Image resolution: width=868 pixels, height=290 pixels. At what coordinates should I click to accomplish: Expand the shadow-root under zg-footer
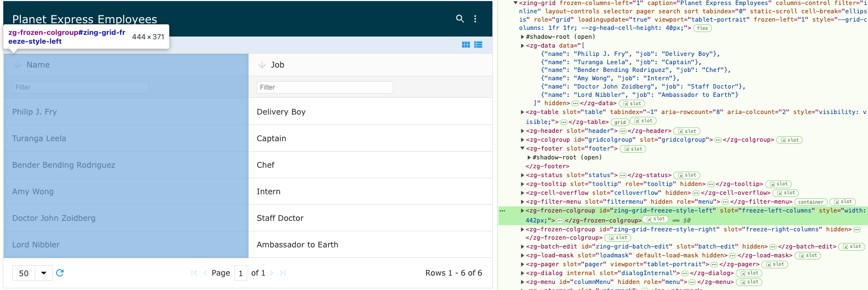pos(529,158)
